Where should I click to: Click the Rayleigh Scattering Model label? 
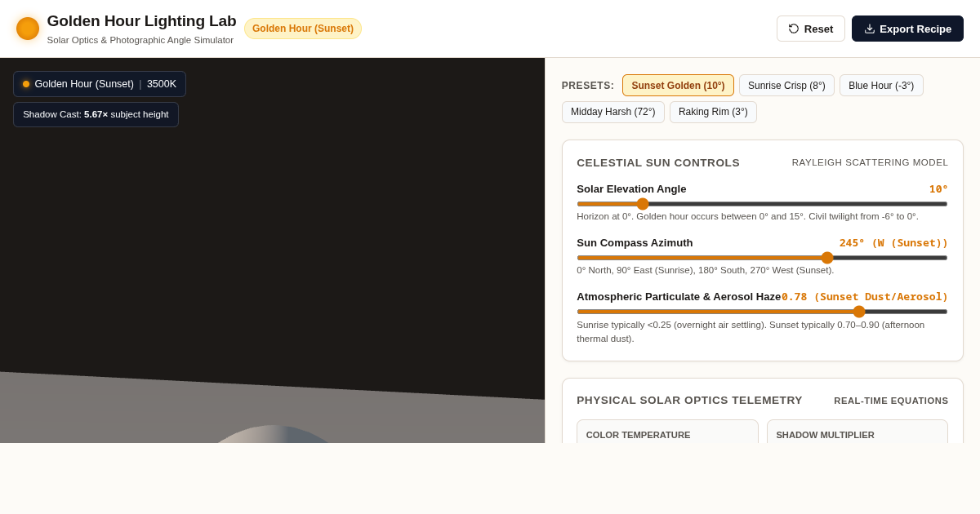870,162
